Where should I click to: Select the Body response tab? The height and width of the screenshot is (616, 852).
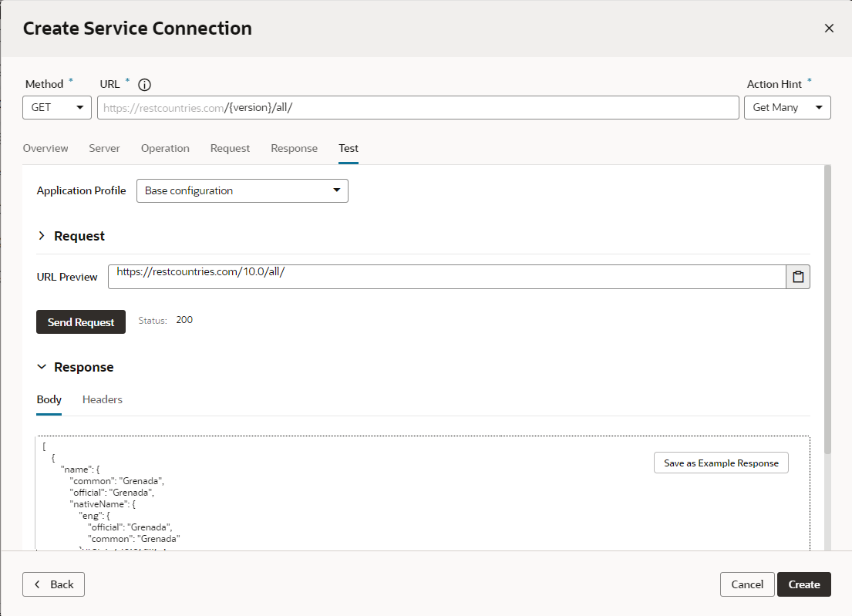[x=49, y=400]
